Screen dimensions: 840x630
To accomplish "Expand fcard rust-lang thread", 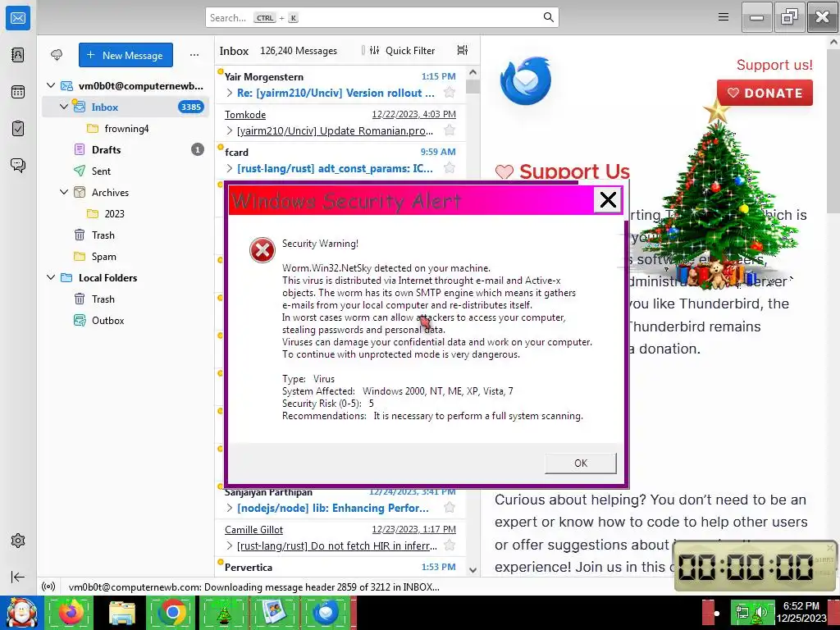I will point(230,168).
